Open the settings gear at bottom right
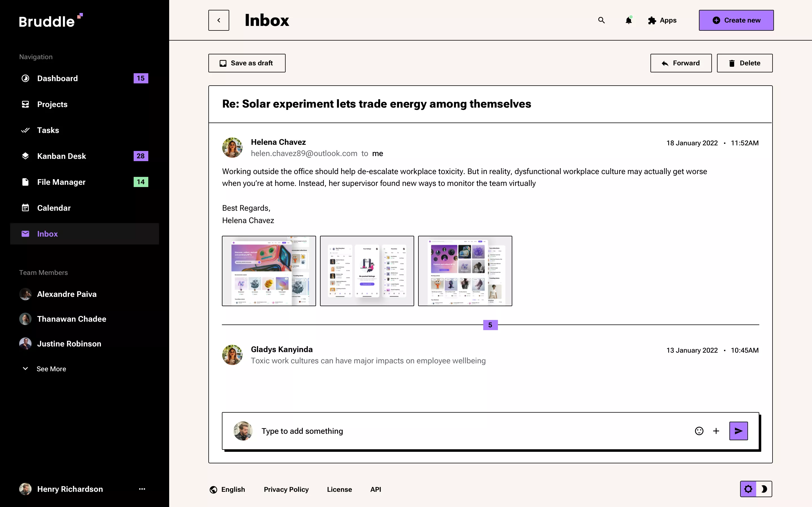This screenshot has width=812, height=507. 749,489
